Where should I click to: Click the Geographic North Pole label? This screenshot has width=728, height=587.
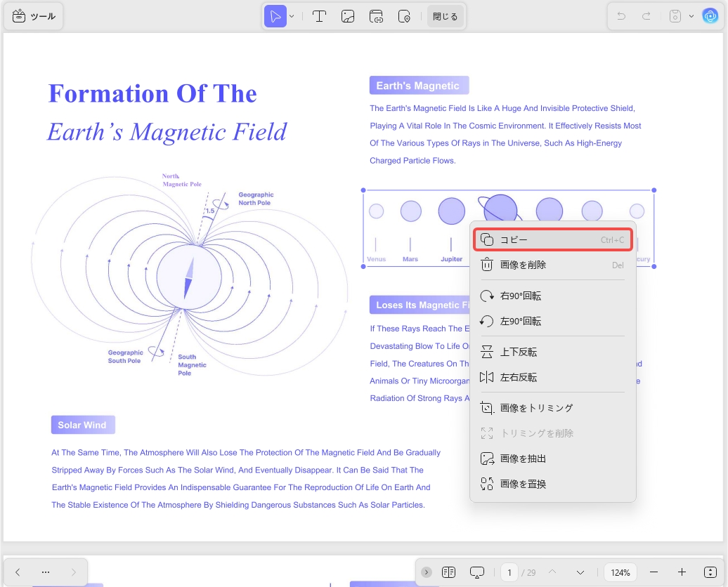click(x=256, y=199)
